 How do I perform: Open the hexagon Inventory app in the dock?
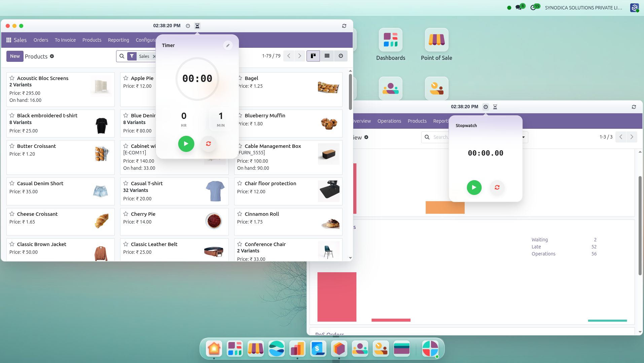[339, 349]
